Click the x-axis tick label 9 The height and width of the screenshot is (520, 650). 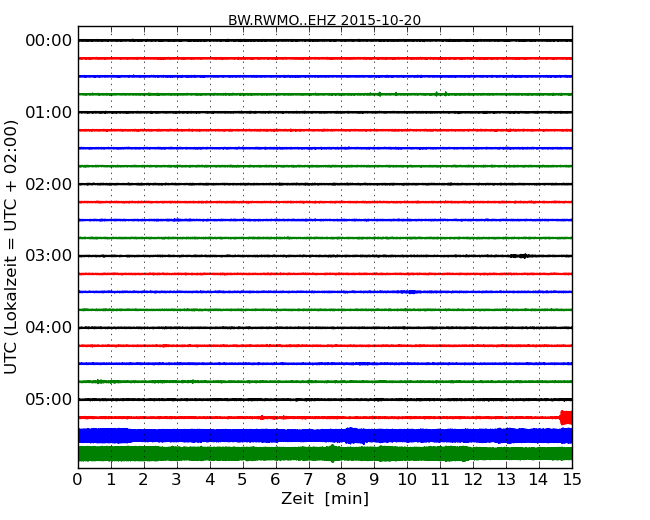(x=374, y=480)
